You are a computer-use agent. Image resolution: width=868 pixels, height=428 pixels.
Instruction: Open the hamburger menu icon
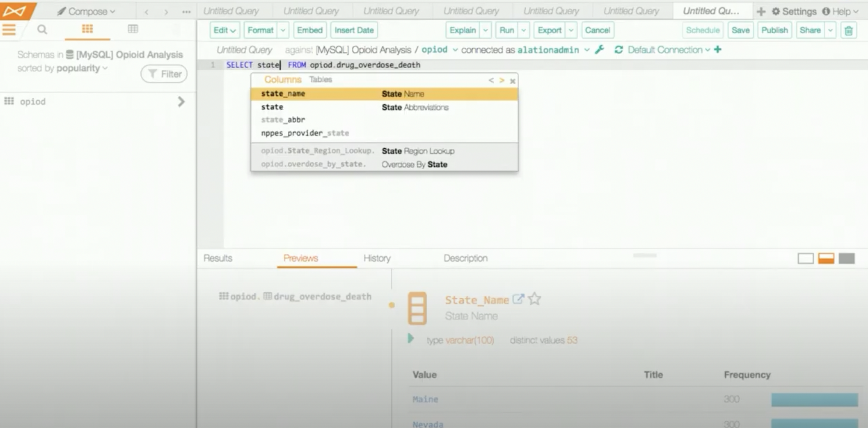click(9, 29)
